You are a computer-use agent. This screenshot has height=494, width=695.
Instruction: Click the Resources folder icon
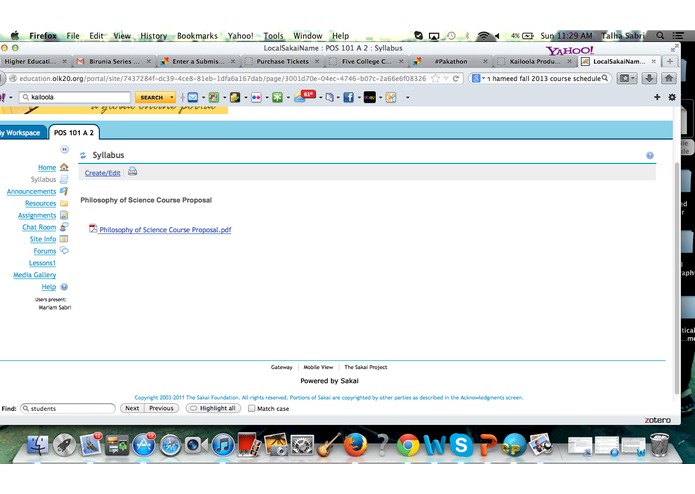click(64, 203)
